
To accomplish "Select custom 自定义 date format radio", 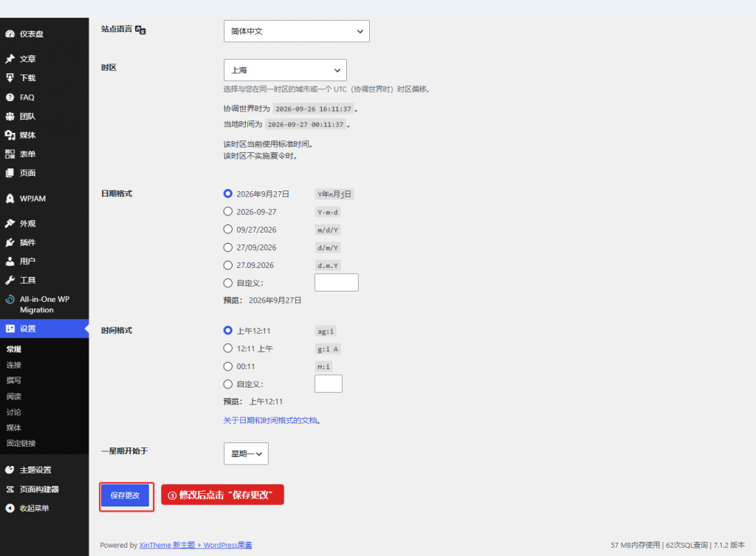I will [228, 283].
